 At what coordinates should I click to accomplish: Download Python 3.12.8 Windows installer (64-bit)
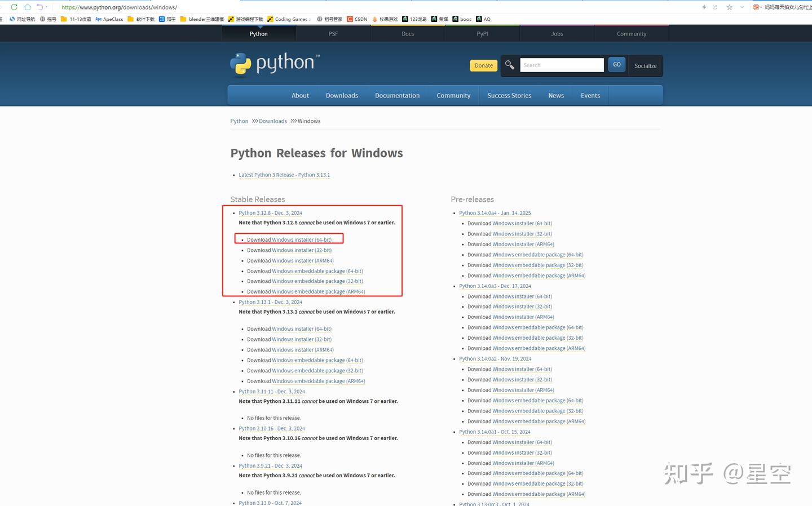coord(302,239)
